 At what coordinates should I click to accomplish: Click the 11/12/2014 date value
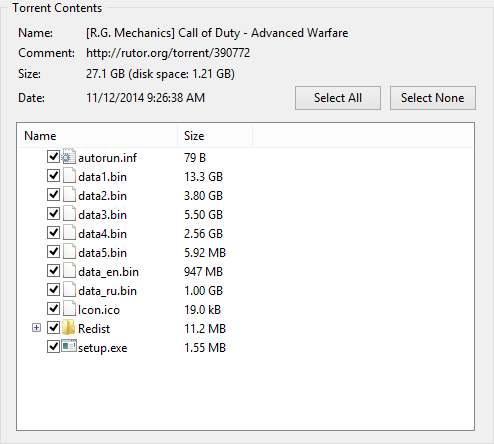coord(145,98)
